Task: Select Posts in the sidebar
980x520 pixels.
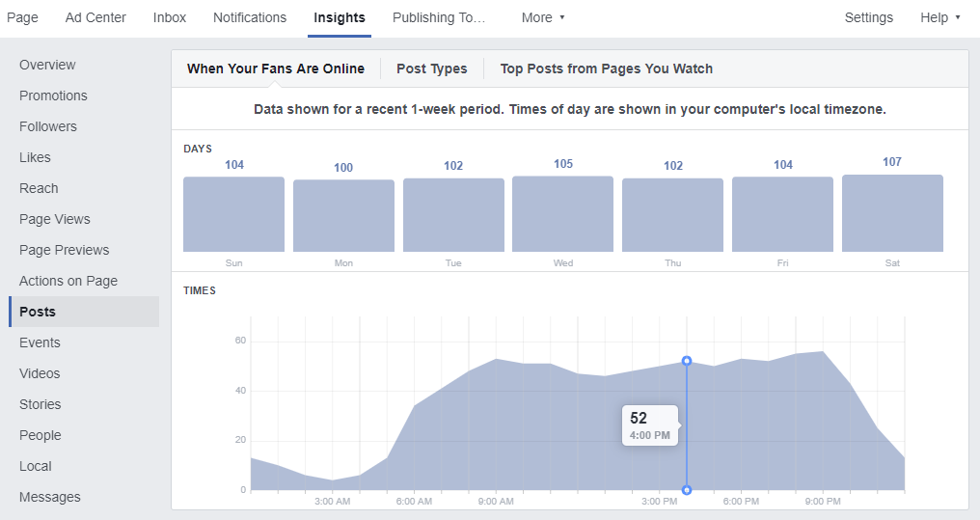Action: [84, 312]
